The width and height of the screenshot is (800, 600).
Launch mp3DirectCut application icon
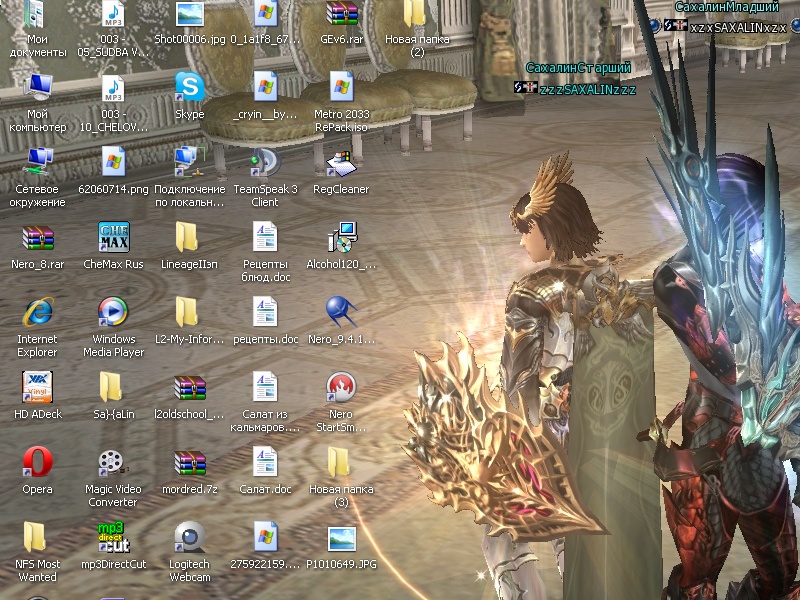[113, 537]
